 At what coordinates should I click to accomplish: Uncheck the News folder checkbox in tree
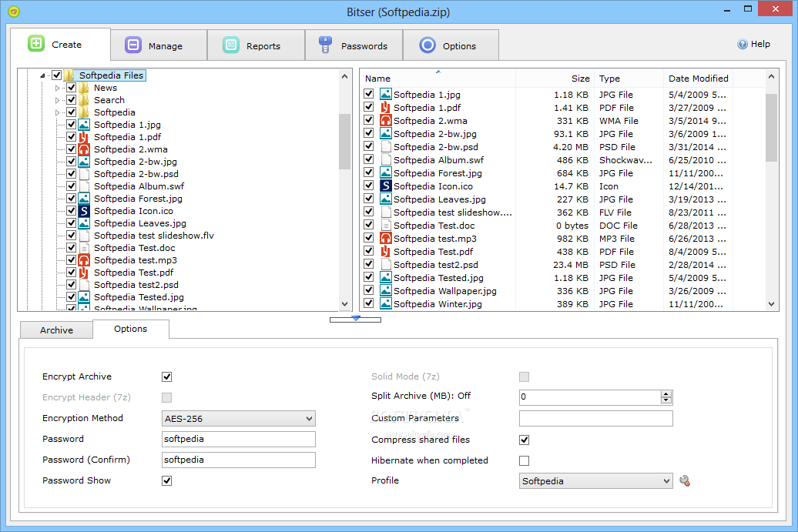[x=71, y=88]
